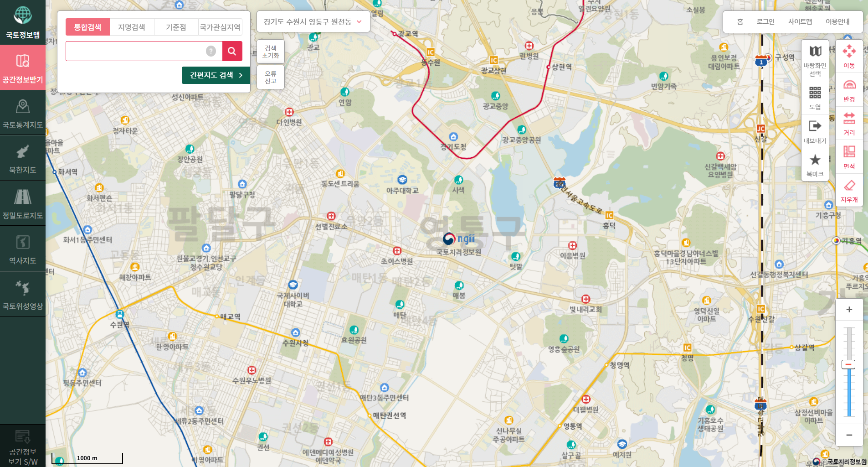Select the 반경 radius measure tool
Image resolution: width=868 pixels, height=467 pixels.
[849, 90]
